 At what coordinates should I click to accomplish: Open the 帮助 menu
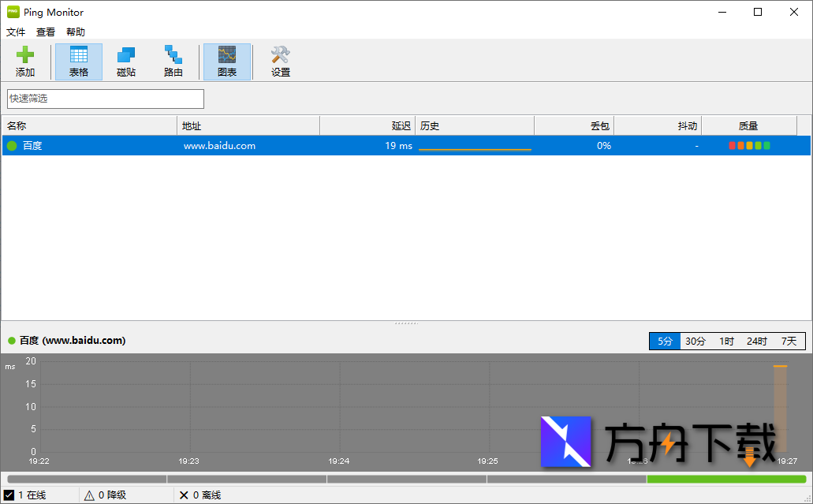tap(75, 32)
